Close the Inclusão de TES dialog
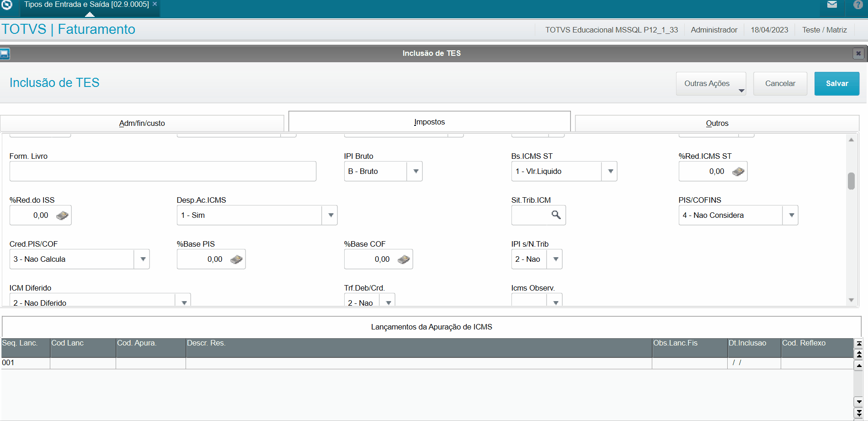868x421 pixels. pyautogui.click(x=858, y=54)
